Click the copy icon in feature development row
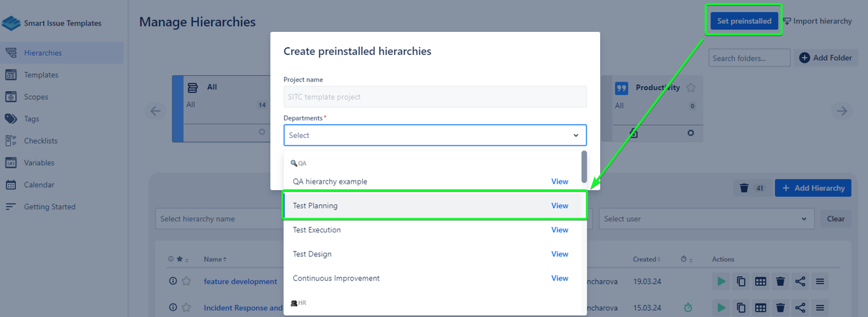 click(741, 281)
